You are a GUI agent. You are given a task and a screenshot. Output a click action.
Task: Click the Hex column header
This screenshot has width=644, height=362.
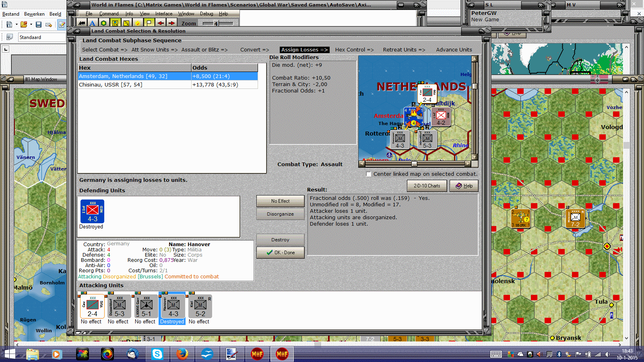point(134,68)
